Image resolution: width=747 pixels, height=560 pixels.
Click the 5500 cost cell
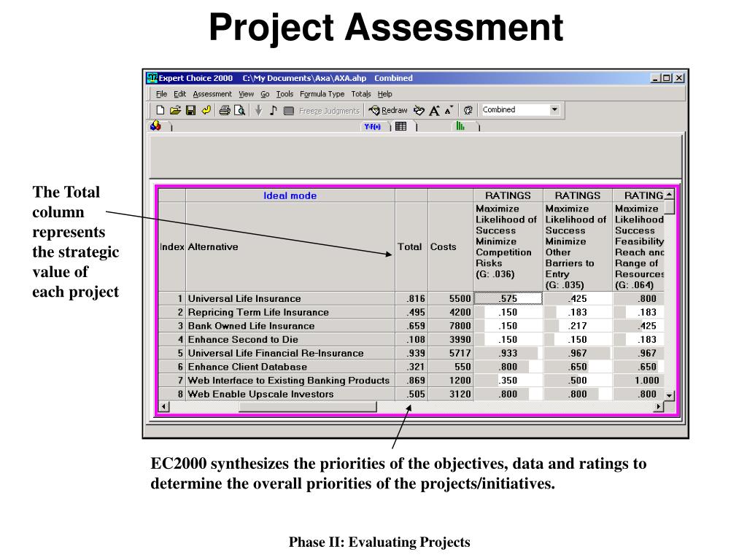point(451,298)
